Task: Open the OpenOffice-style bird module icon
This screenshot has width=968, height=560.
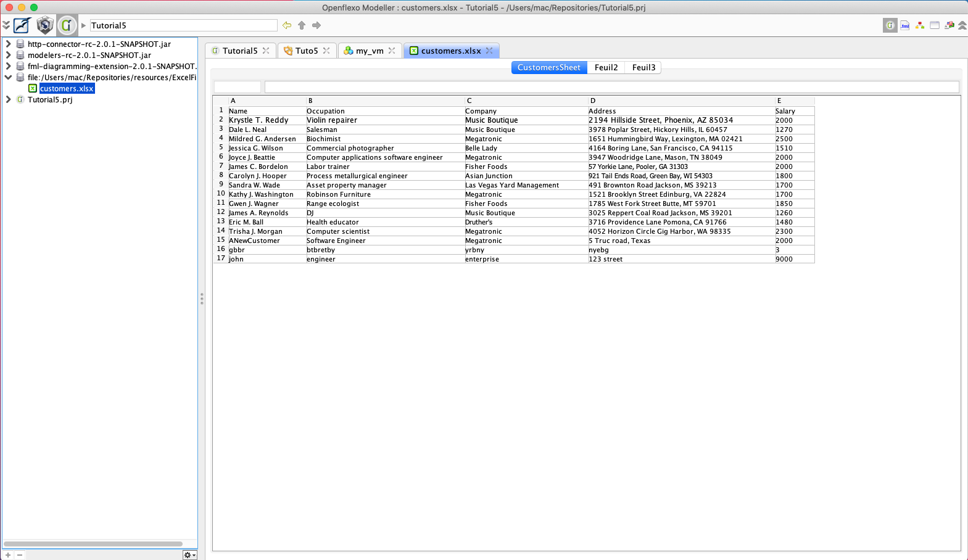Action: tap(22, 25)
